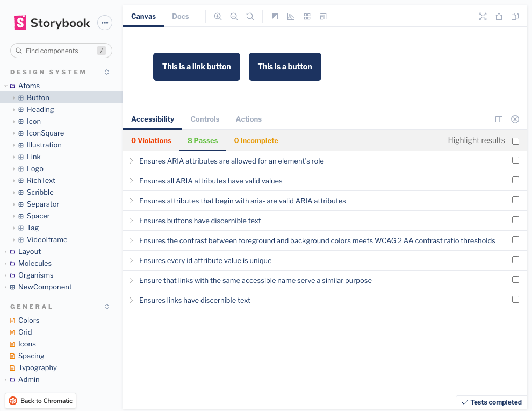The height and width of the screenshot is (411, 532).
Task: Expand the WCAG 2 AA contrast row chevron
Action: pyautogui.click(x=131, y=240)
